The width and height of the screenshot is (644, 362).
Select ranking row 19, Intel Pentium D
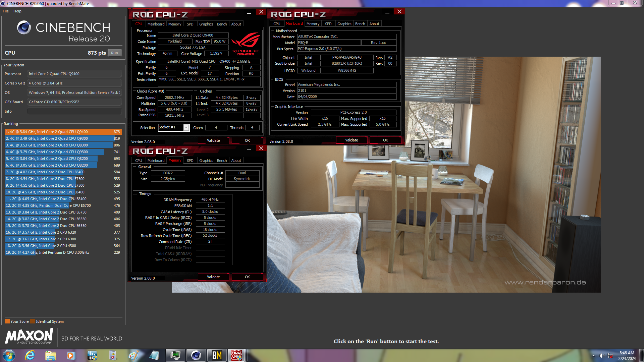[63, 252]
